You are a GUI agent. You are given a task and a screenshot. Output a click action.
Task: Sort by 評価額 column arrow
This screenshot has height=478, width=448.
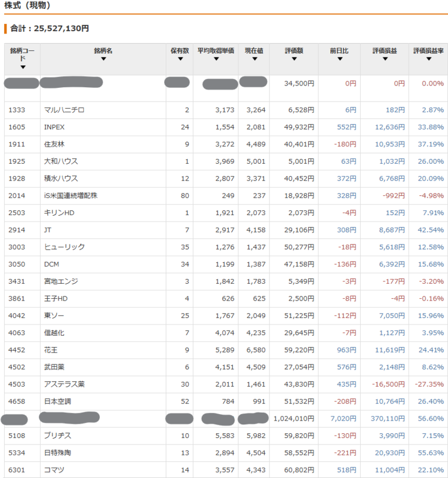pyautogui.click(x=294, y=59)
